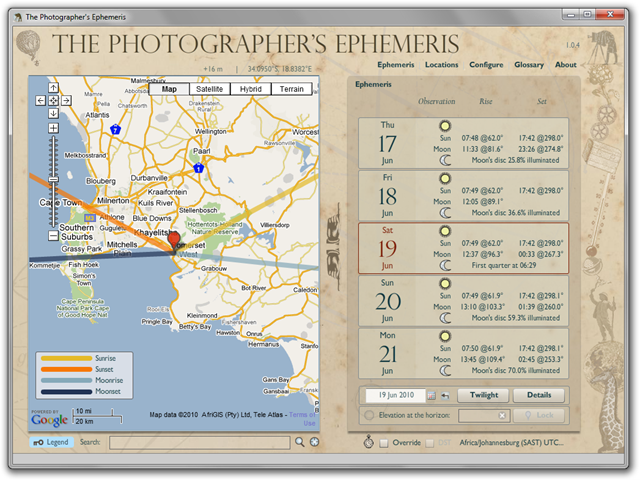This screenshot has height=480, width=640.
Task: Switch map to Terrain view
Action: click(x=291, y=89)
